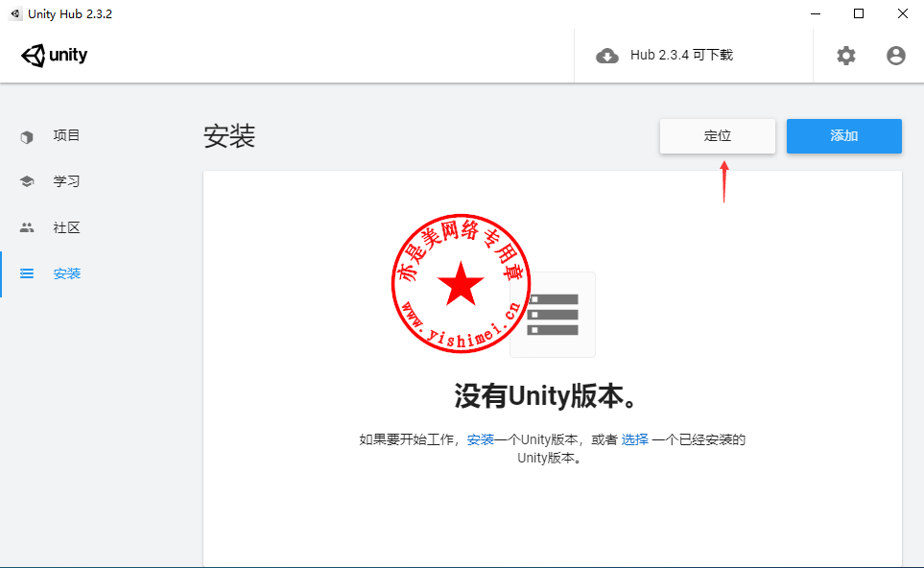The width and height of the screenshot is (924, 568).
Task: Click the Unity Hub 2.3.2 window title
Action: 70,14
